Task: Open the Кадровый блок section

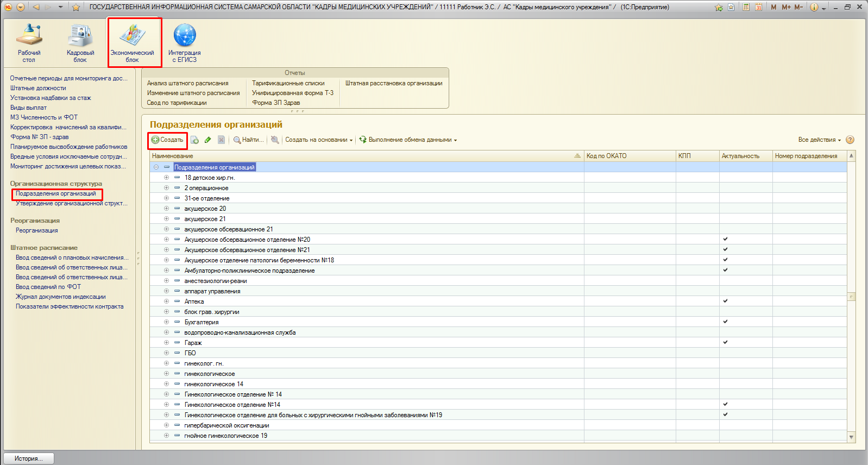Action: point(80,42)
